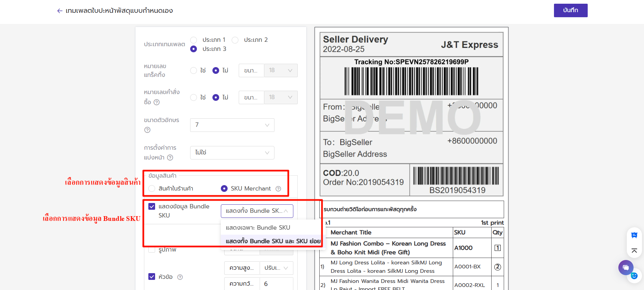
Task: Click the help icon next to แบ่งหน้า
Action: click(170, 157)
